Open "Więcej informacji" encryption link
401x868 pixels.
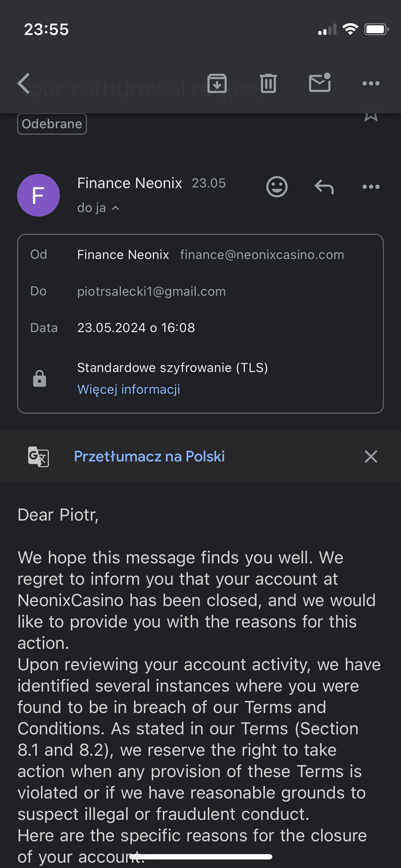[129, 389]
